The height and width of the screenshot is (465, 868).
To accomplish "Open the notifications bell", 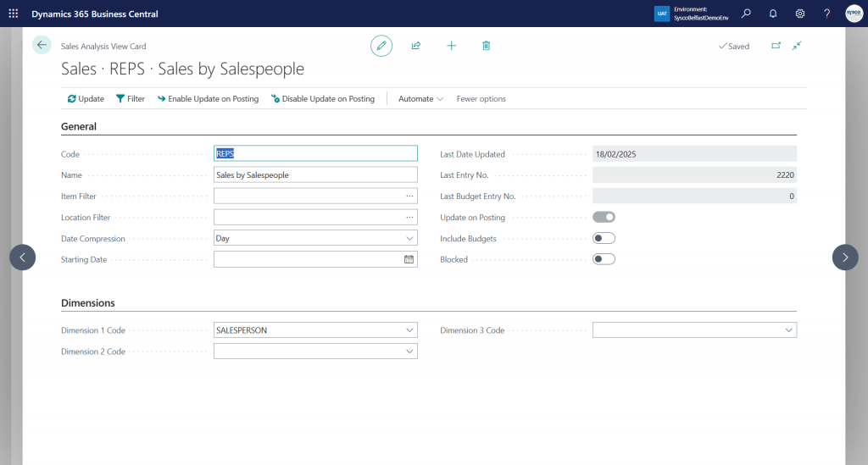I will (773, 14).
